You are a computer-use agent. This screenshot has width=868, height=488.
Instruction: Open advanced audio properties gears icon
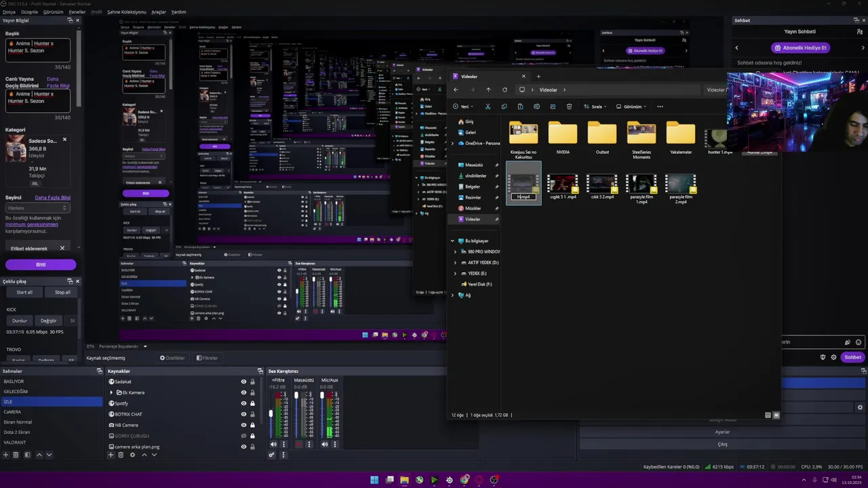pyautogui.click(x=271, y=455)
